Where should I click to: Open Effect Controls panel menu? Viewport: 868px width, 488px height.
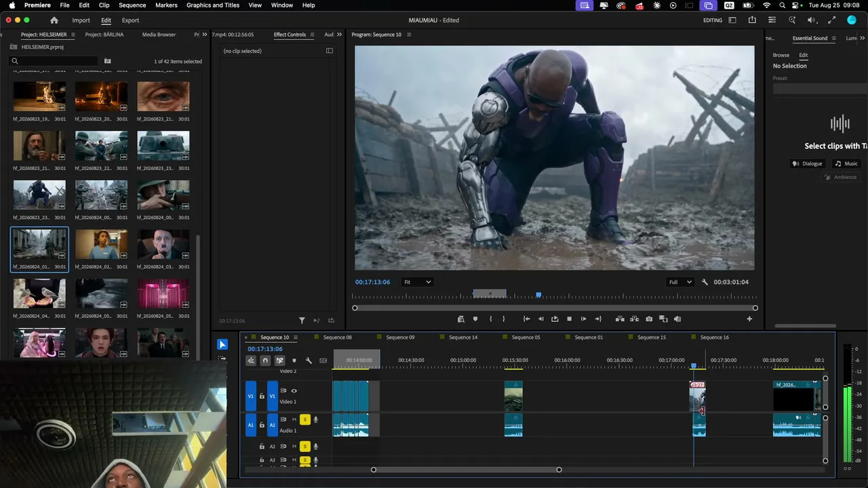pyautogui.click(x=313, y=35)
